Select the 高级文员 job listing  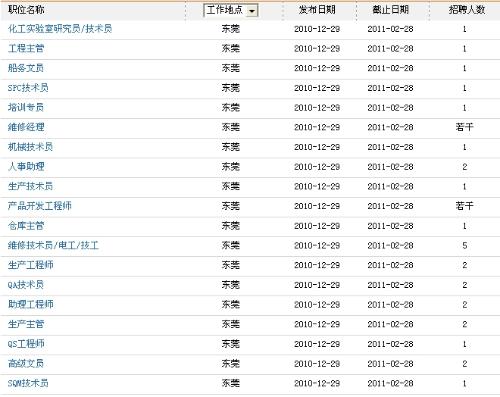coord(26,363)
